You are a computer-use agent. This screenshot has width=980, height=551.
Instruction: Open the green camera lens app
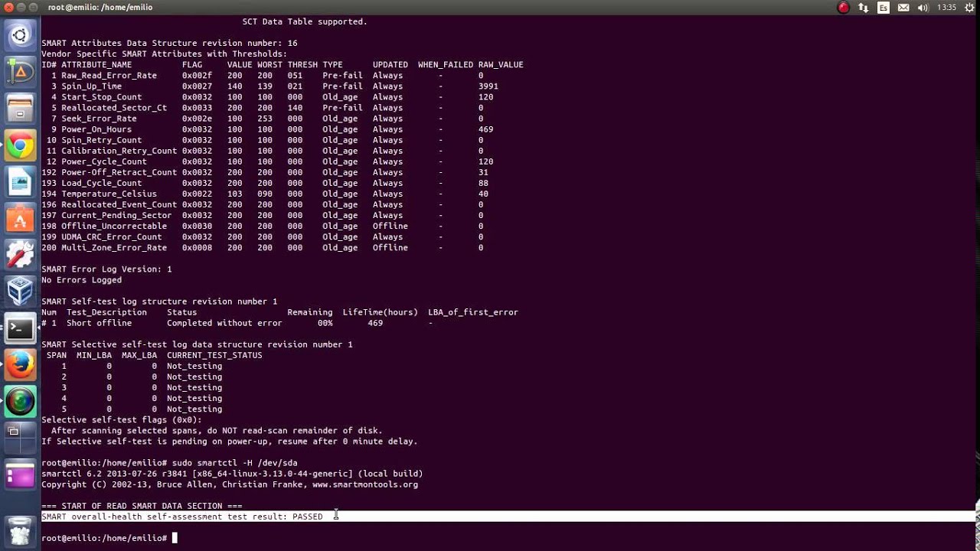(x=21, y=402)
